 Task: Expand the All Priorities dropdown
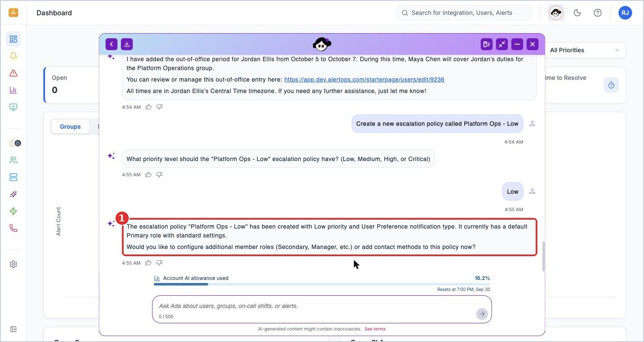pyautogui.click(x=585, y=50)
